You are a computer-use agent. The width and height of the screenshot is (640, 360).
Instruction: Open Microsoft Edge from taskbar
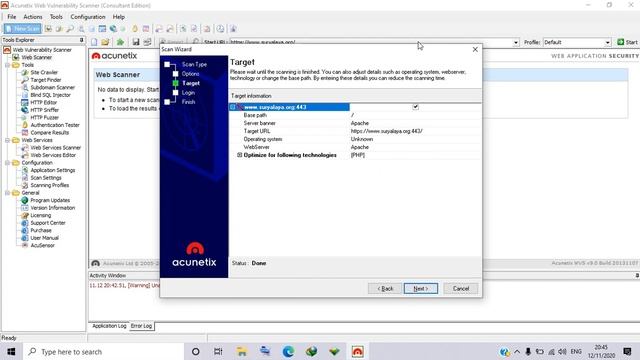288,352
